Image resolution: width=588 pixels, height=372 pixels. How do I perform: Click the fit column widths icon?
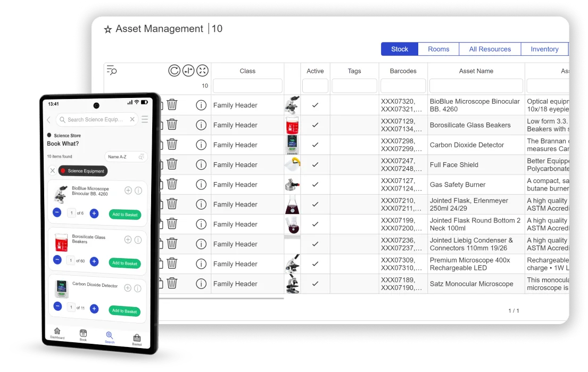pos(188,71)
